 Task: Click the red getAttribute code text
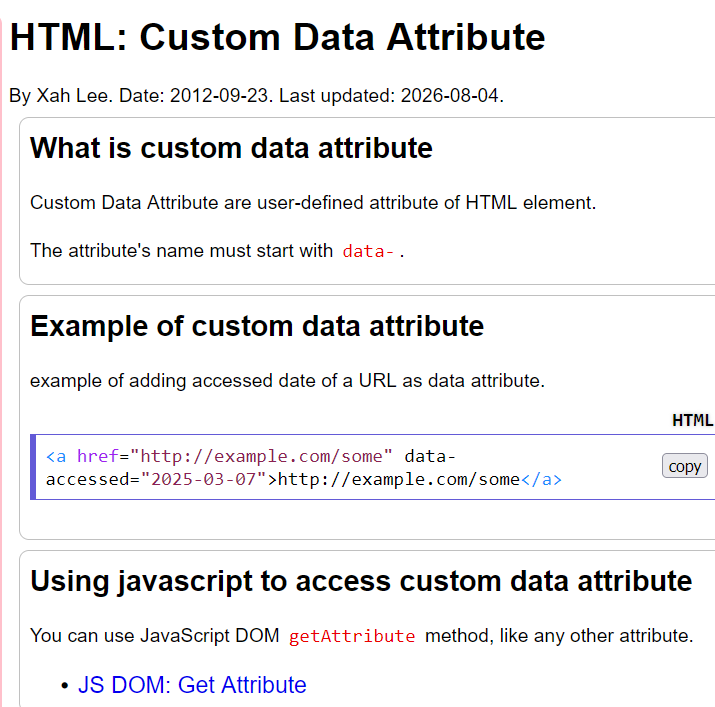[352, 636]
